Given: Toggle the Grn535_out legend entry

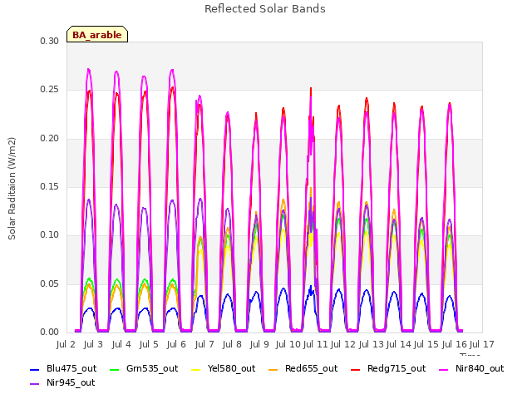Looking at the screenshot, I should tap(144, 369).
